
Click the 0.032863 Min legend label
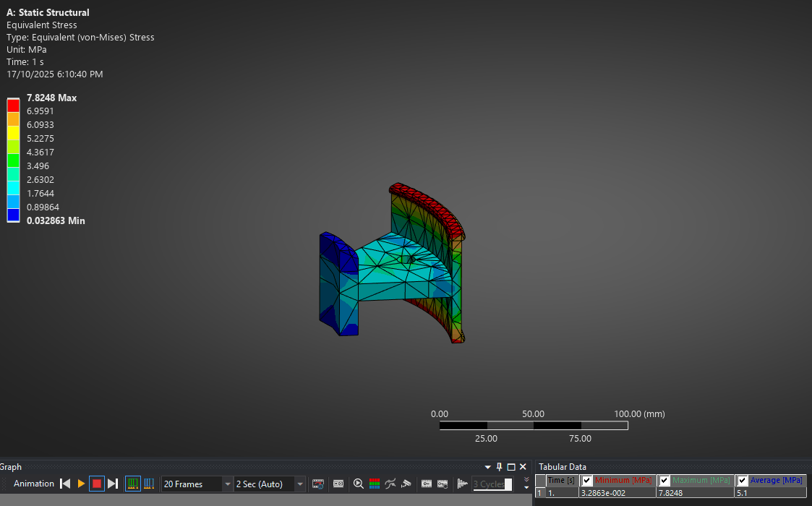tap(56, 220)
